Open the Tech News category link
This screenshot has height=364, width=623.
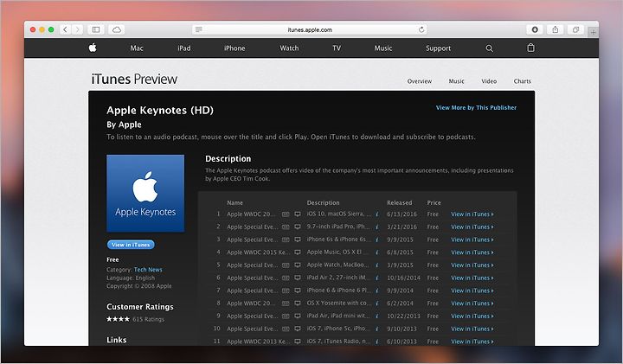[148, 270]
